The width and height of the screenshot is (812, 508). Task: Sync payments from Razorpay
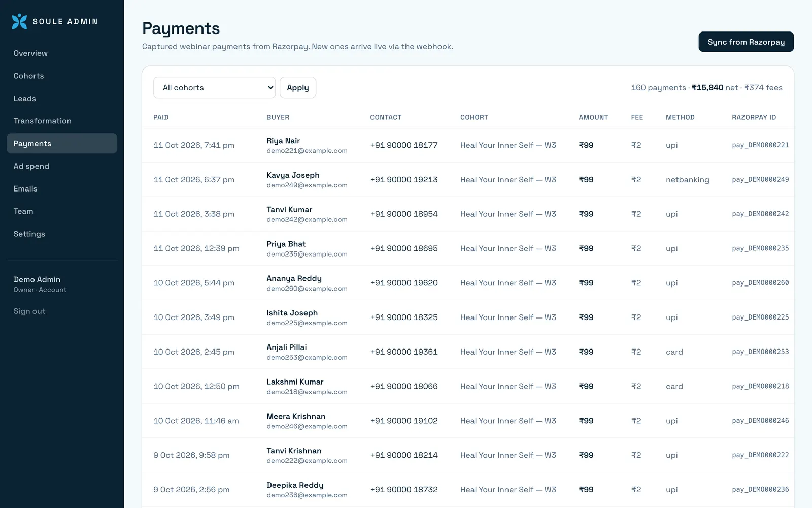click(x=746, y=42)
